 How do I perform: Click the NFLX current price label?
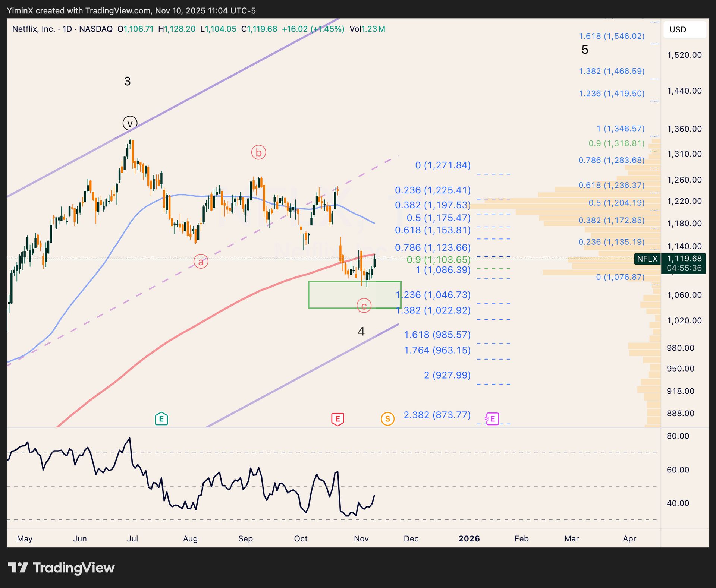click(647, 259)
